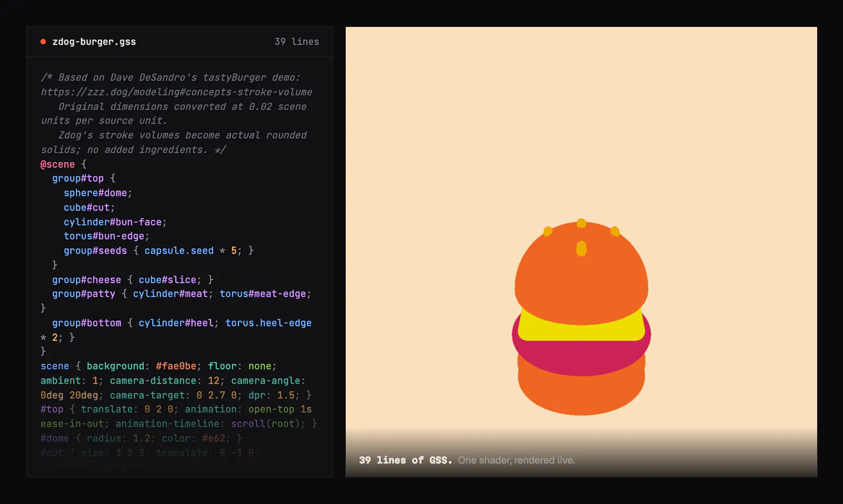Click torus#meat-edge in the patty group

[262, 294]
